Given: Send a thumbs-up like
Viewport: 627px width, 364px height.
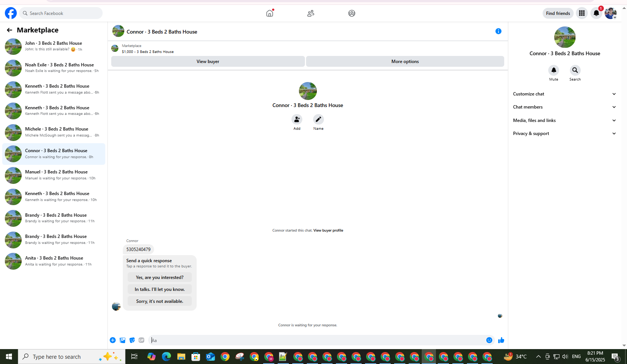Looking at the screenshot, I should [x=501, y=340].
